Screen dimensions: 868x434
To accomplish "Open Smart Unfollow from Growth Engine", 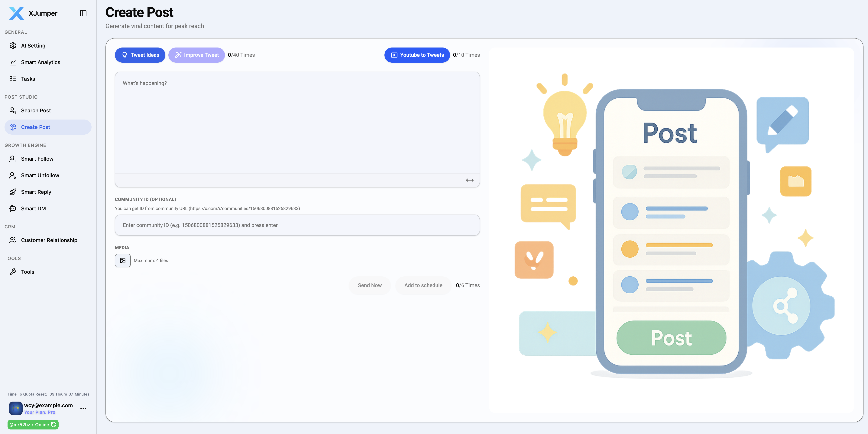I will point(13,175).
